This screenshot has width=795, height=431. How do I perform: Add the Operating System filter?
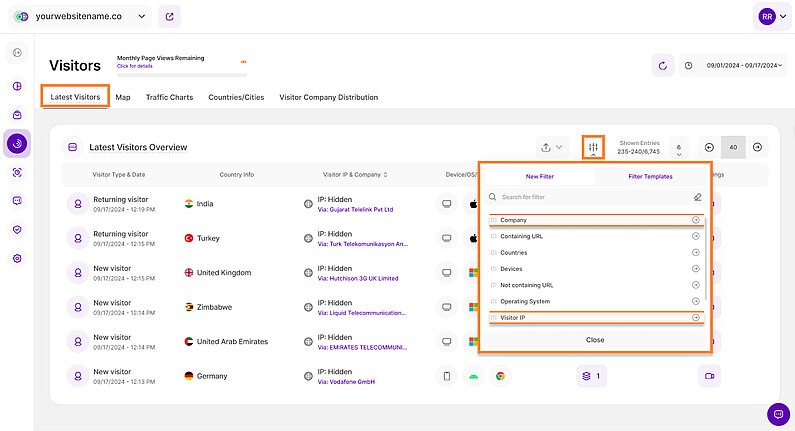(x=695, y=301)
